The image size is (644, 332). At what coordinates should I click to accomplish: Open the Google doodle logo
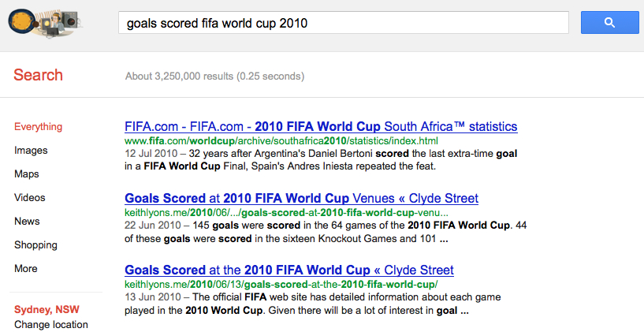45,23
